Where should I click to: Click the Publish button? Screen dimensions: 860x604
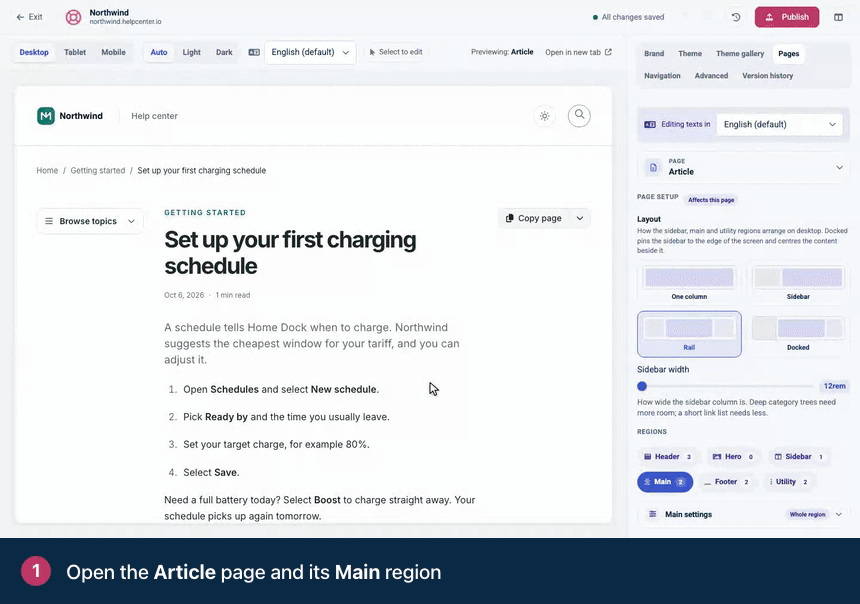[x=787, y=17]
